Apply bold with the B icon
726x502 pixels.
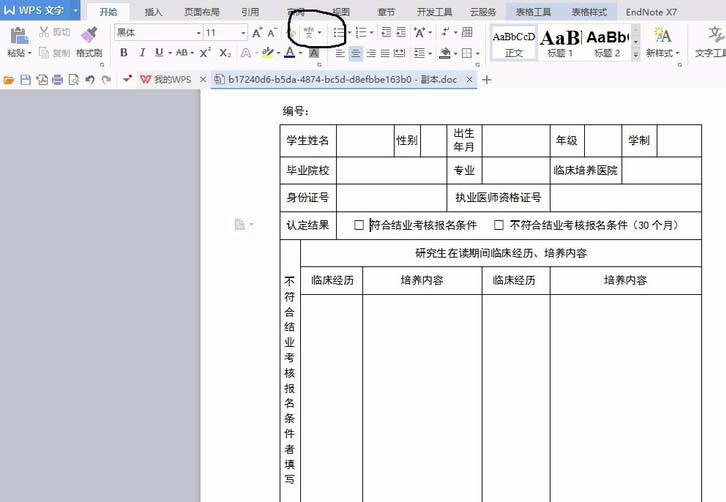pyautogui.click(x=123, y=52)
